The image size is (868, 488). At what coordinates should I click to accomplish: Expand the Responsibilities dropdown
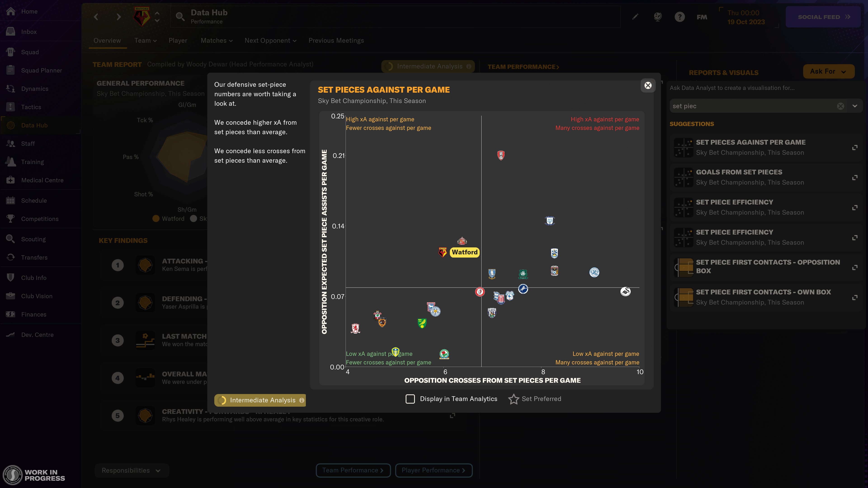pos(158,470)
